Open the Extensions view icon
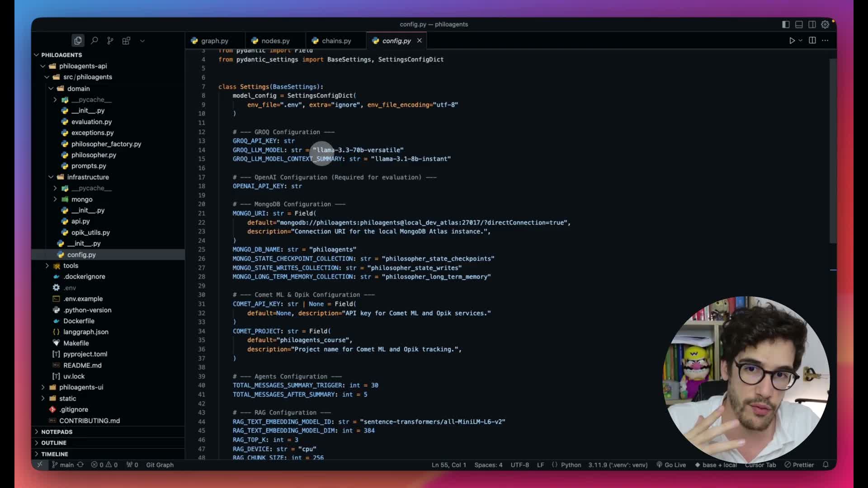The image size is (868, 488). (126, 41)
